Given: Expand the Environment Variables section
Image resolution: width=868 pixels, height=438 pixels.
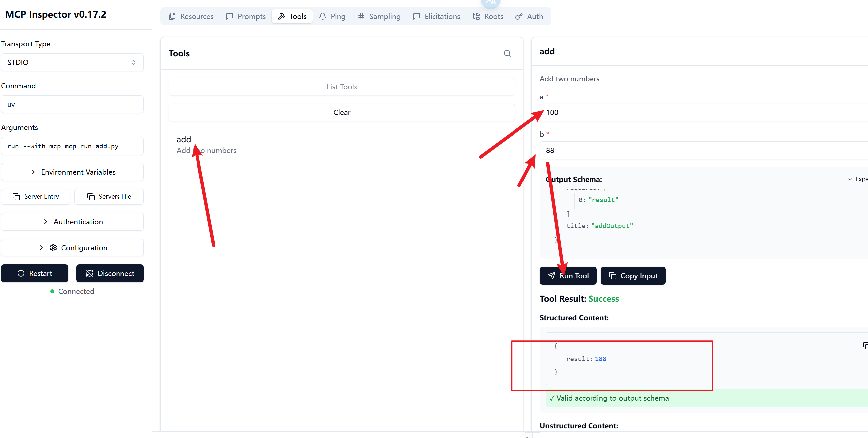Looking at the screenshot, I should coord(72,172).
